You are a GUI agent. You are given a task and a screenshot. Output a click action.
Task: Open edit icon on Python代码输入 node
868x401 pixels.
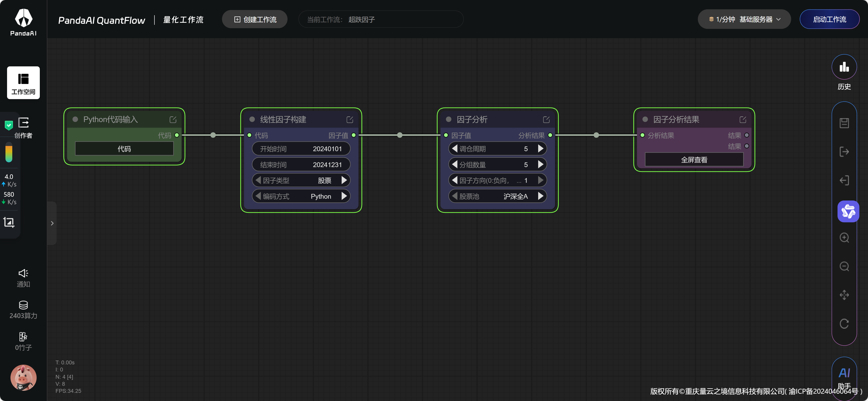coord(173,120)
